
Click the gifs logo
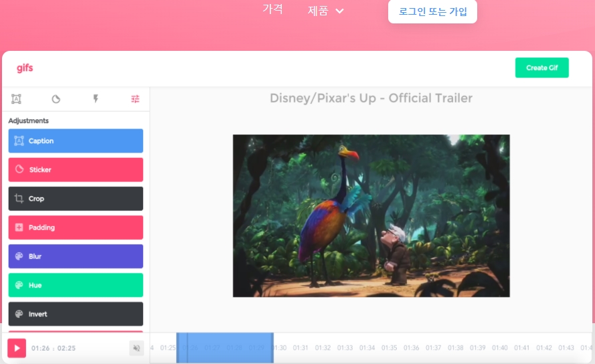click(25, 68)
